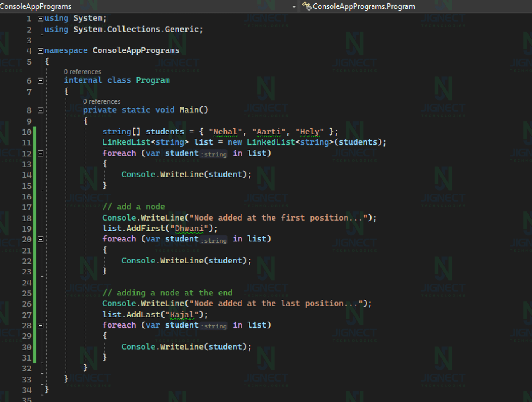Click the "Kajal" string in AddLast call
532x402 pixels.
pos(182,314)
